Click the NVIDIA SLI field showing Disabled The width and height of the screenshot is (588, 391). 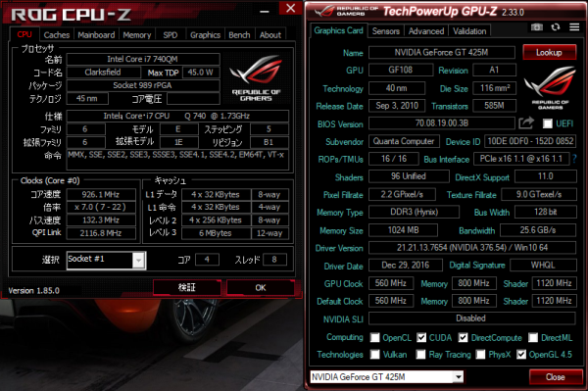472,318
